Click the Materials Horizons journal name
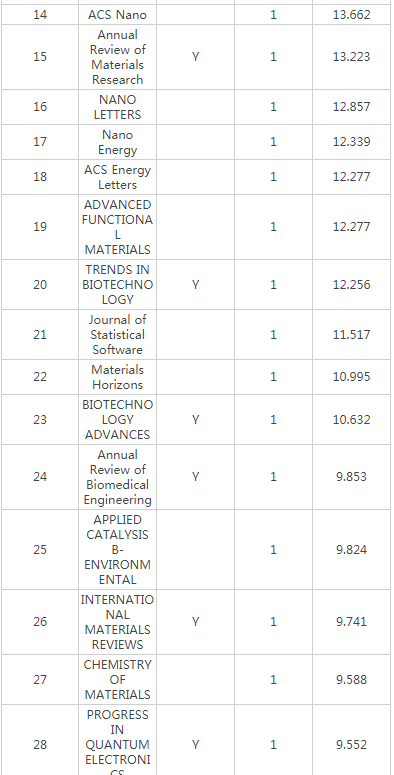 click(117, 377)
